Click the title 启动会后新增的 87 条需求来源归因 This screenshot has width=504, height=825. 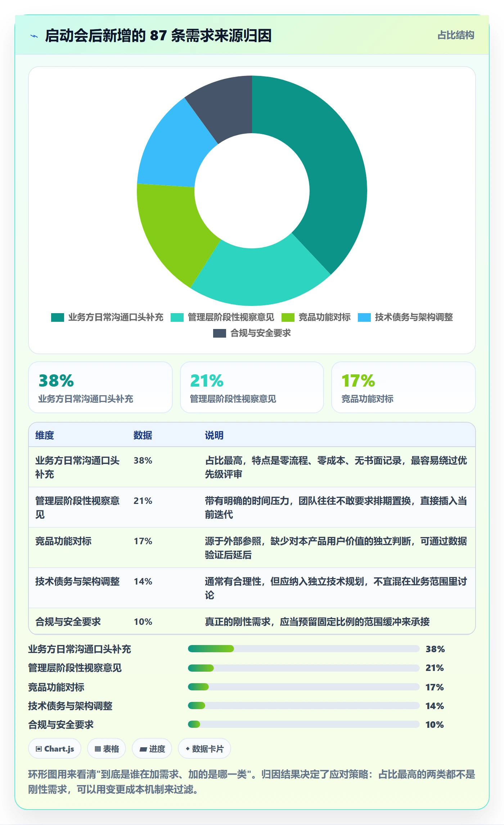coord(158,36)
